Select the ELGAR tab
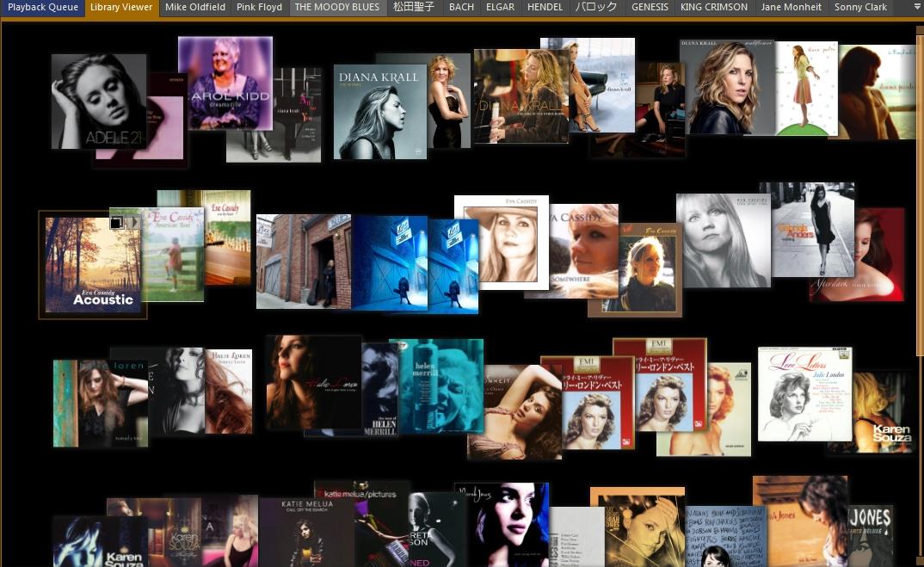Viewport: 924px width, 567px height. [501, 8]
